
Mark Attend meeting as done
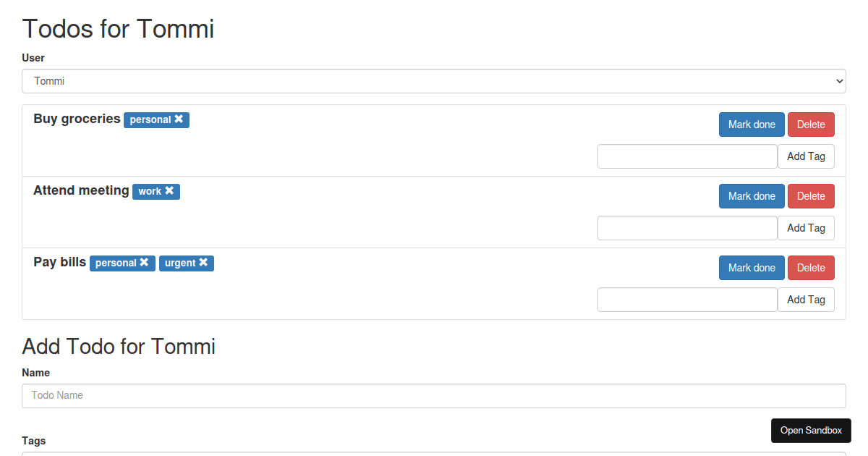[x=752, y=196]
